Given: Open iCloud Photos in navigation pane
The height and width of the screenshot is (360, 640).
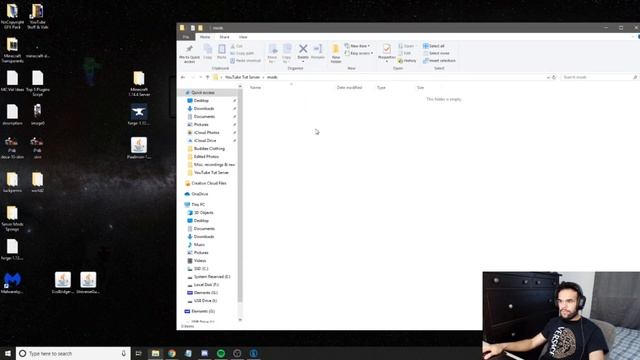Looking at the screenshot, I should [207, 133].
